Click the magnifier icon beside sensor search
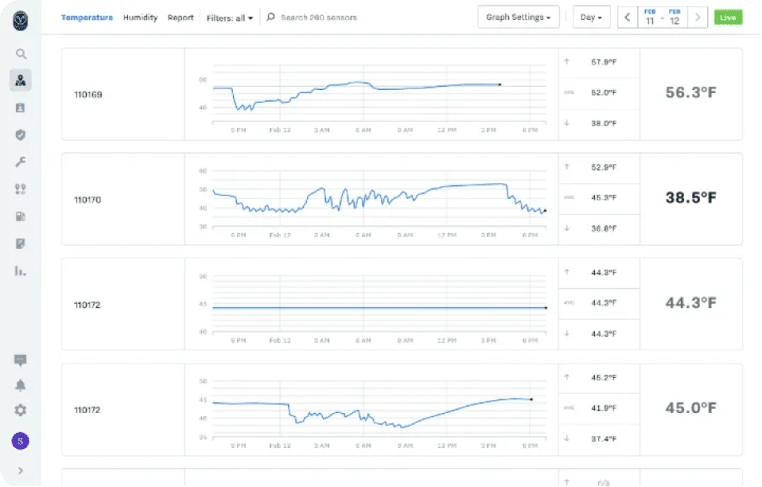This screenshot has height=487, width=762. coord(271,17)
